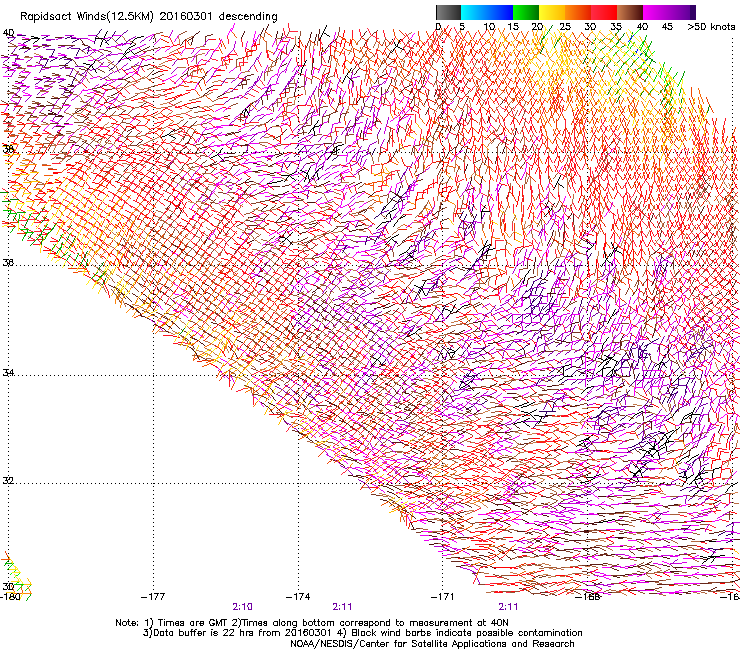Click the legend label '10'

(489, 27)
